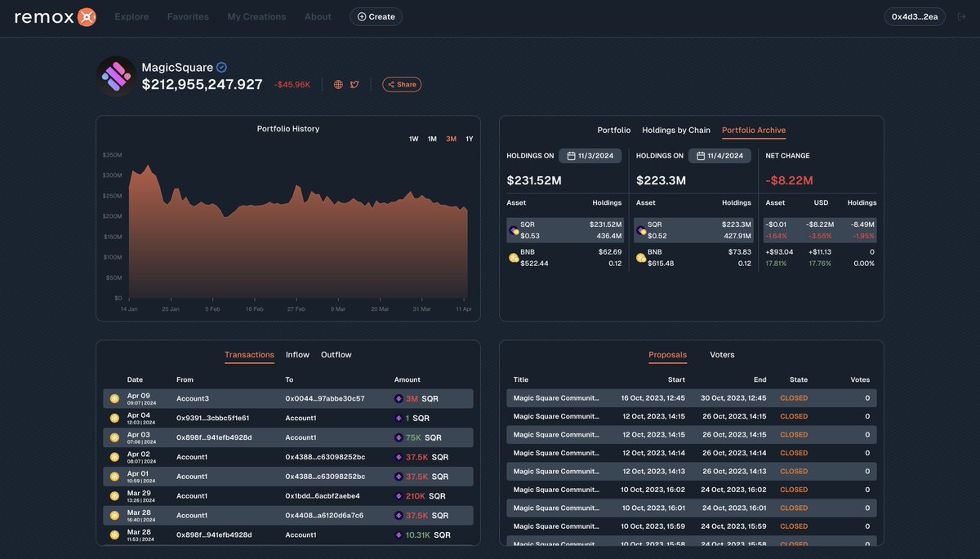Click Account3 in the Apr 09 transaction
The image size is (980, 559).
(x=193, y=398)
